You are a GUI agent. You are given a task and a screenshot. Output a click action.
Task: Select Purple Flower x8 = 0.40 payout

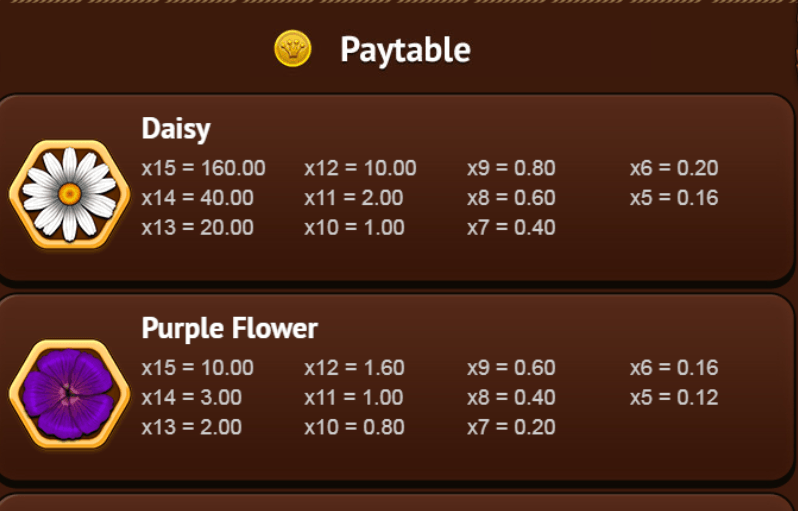pos(511,397)
